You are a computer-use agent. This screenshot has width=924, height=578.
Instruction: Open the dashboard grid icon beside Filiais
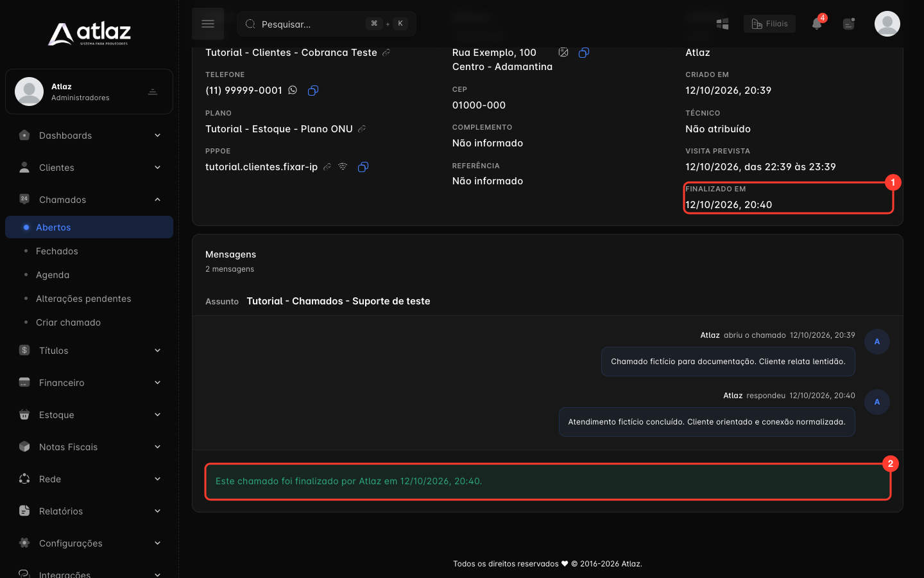coord(723,24)
